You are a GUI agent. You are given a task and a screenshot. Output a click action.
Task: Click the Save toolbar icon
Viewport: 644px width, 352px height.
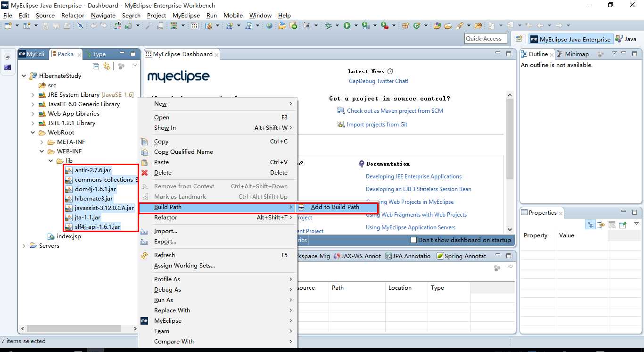pyautogui.click(x=46, y=25)
